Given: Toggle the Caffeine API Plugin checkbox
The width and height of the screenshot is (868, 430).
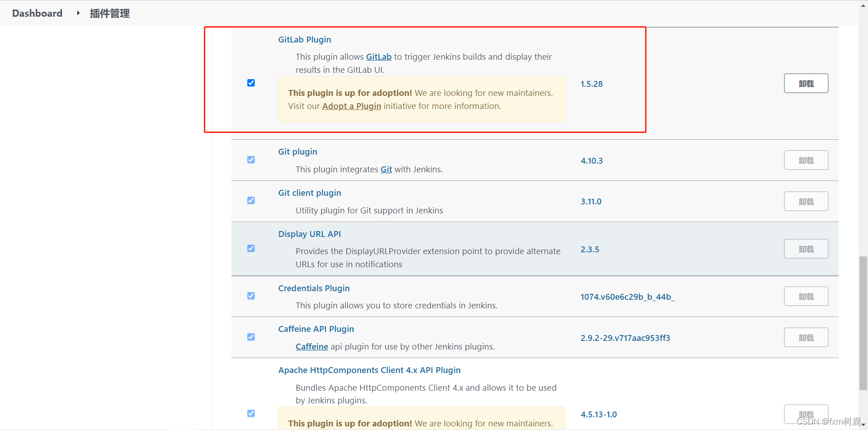Looking at the screenshot, I should pyautogui.click(x=251, y=337).
